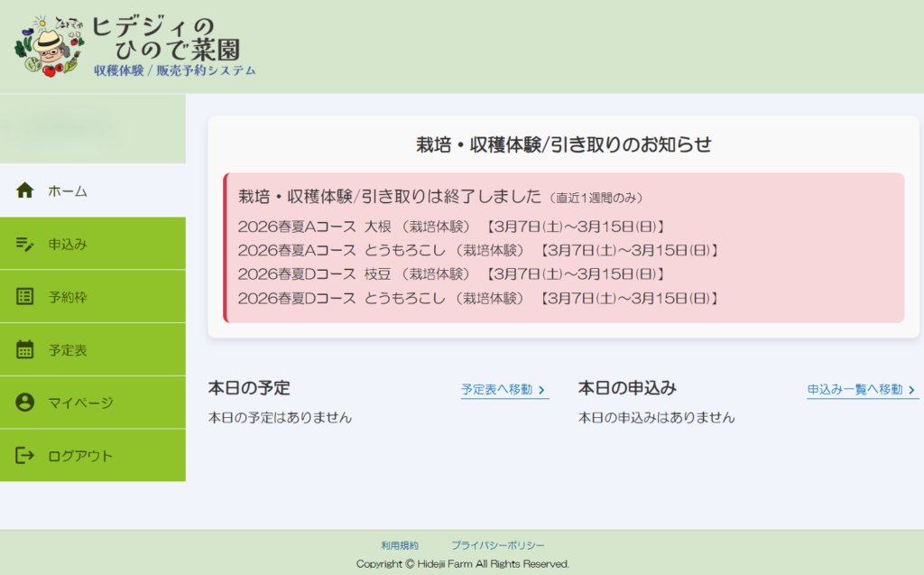The height and width of the screenshot is (575, 924).
Task: Open マイページ from the sidebar
Action: coord(80,403)
